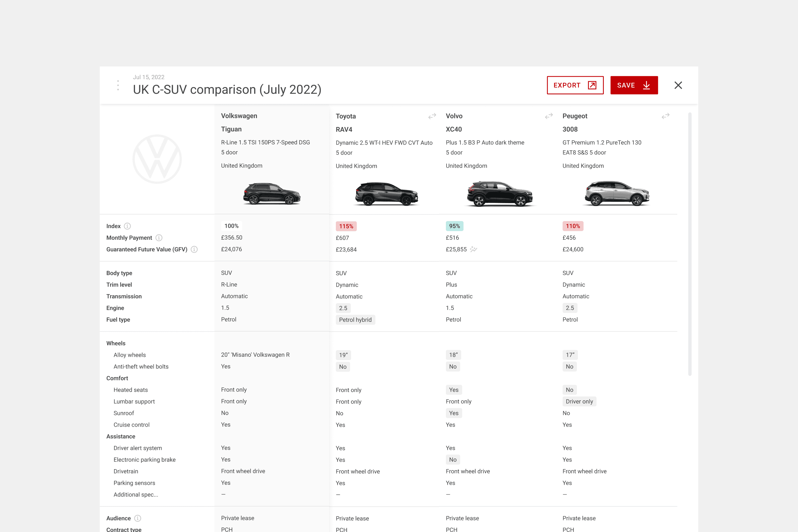Select the Toyota 115% index badge
The image size is (798, 532).
coord(346,226)
